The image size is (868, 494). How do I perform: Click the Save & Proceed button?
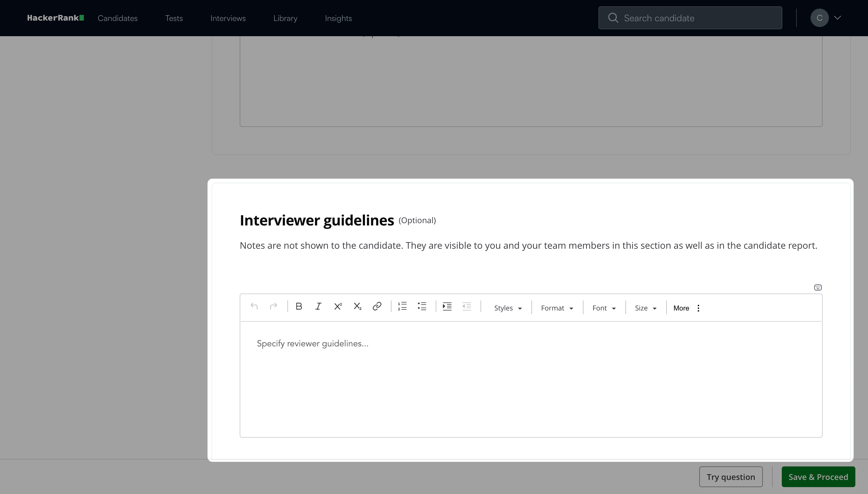point(818,477)
